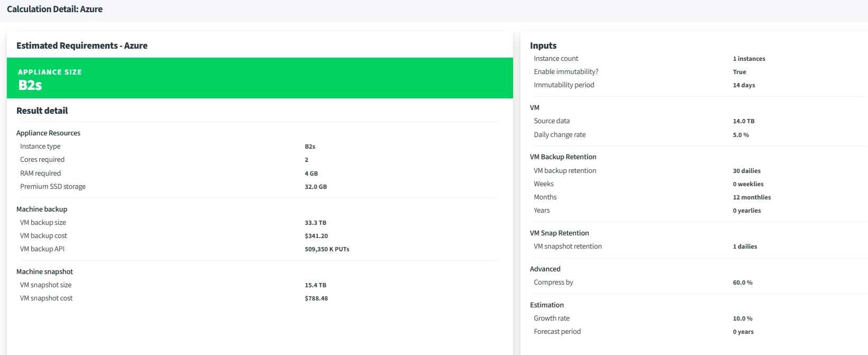868x355 pixels.
Task: Select the VM snapshot size 15.4 TB value
Action: [315, 285]
